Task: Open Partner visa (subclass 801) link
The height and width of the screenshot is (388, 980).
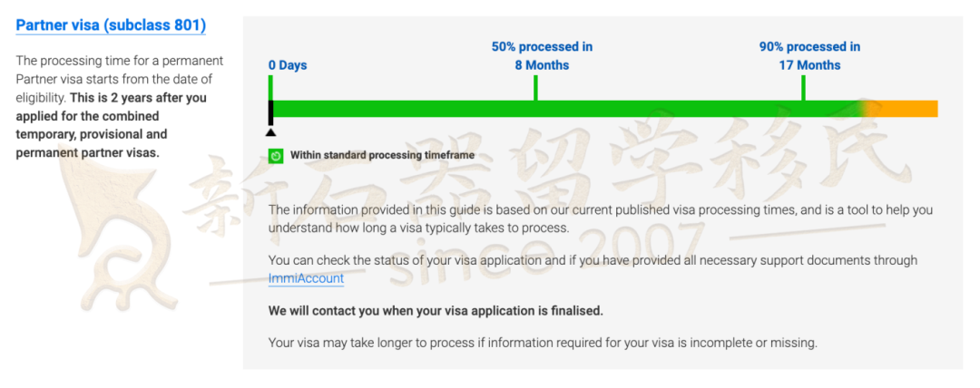Action: click(111, 25)
